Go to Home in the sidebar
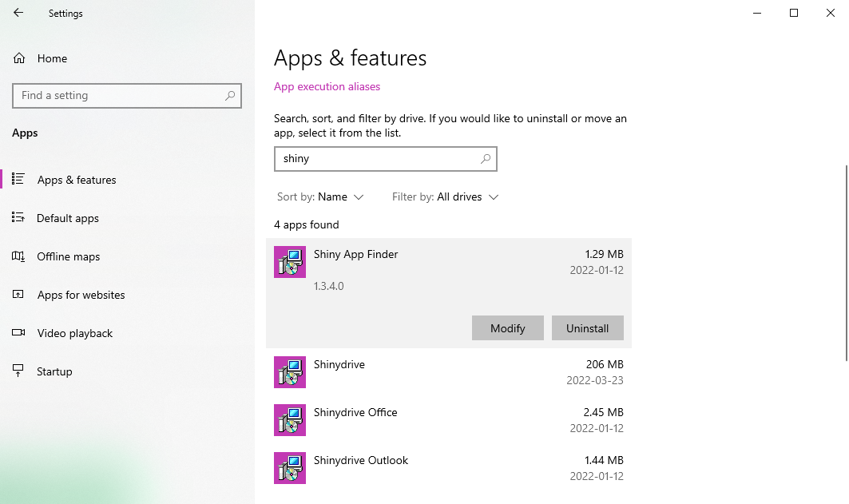Screen dimensions: 849x504 pos(52,58)
